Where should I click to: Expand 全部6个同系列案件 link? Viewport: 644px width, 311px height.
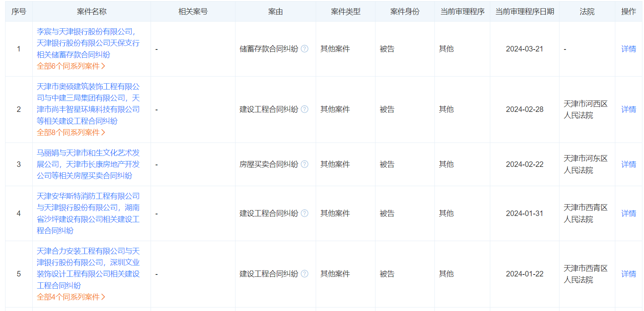coord(71,66)
